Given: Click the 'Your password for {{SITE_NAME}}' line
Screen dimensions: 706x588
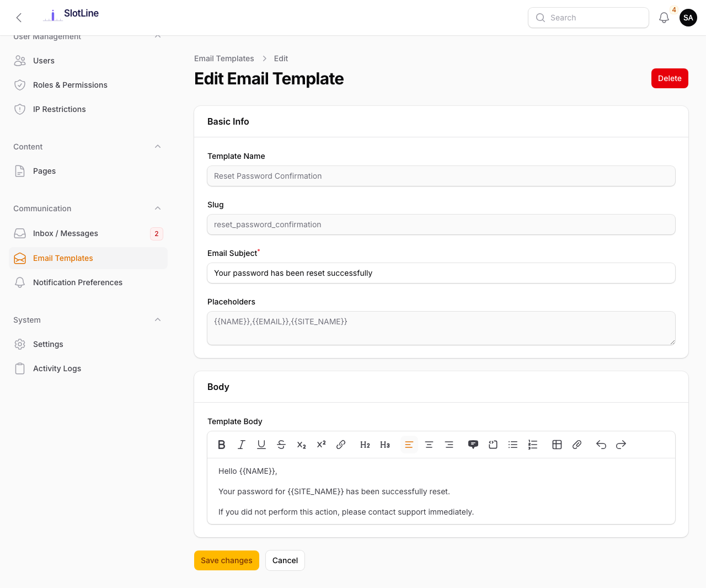Looking at the screenshot, I should point(334,491).
